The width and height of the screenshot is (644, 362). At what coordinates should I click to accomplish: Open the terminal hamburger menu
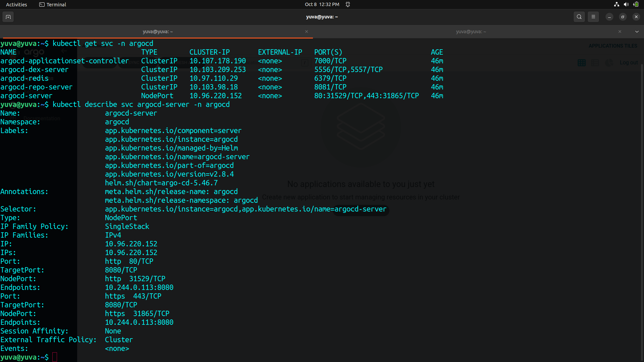[x=593, y=17]
